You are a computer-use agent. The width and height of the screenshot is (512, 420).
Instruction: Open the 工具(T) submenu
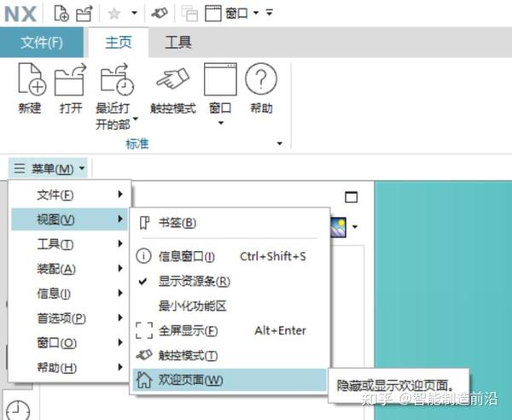(x=69, y=244)
